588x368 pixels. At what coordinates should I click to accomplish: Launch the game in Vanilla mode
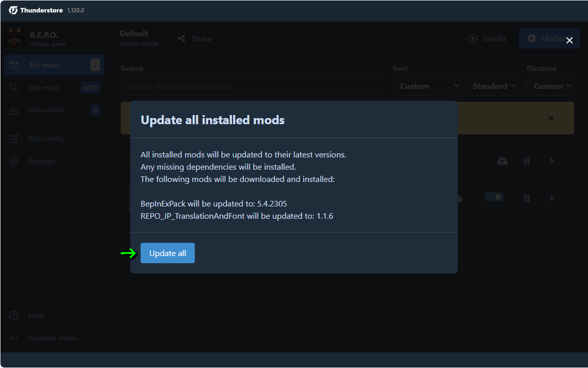(x=487, y=39)
